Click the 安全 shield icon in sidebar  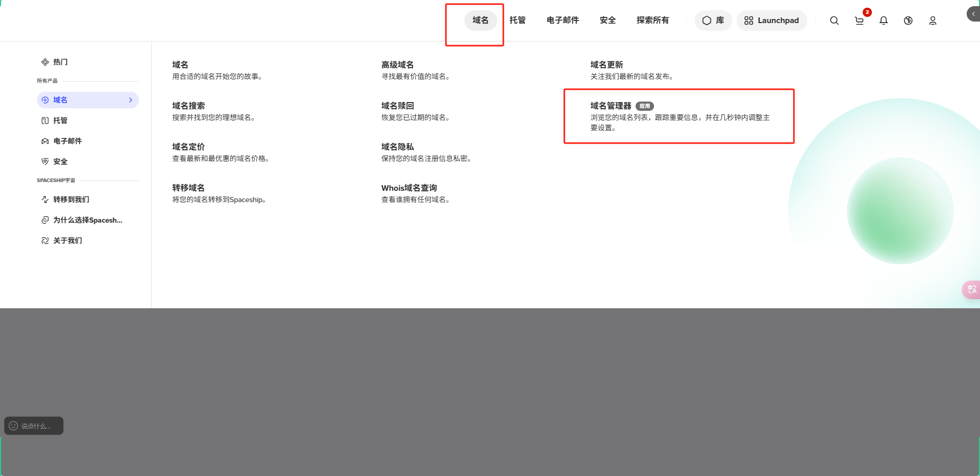pyautogui.click(x=45, y=162)
